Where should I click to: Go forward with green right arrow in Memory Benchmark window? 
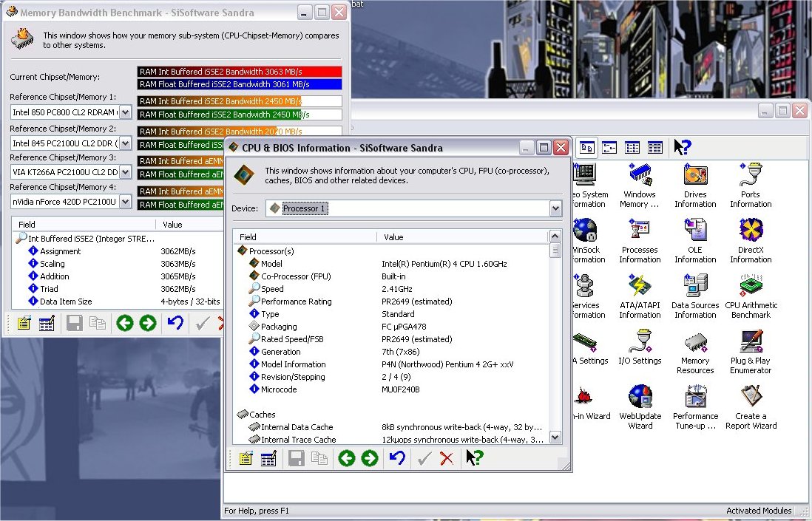[148, 324]
